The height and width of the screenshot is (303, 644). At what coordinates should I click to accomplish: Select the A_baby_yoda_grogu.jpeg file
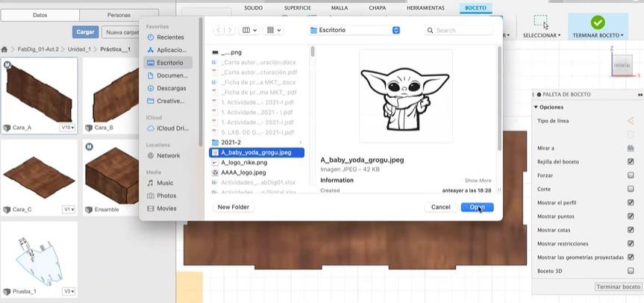tap(257, 152)
